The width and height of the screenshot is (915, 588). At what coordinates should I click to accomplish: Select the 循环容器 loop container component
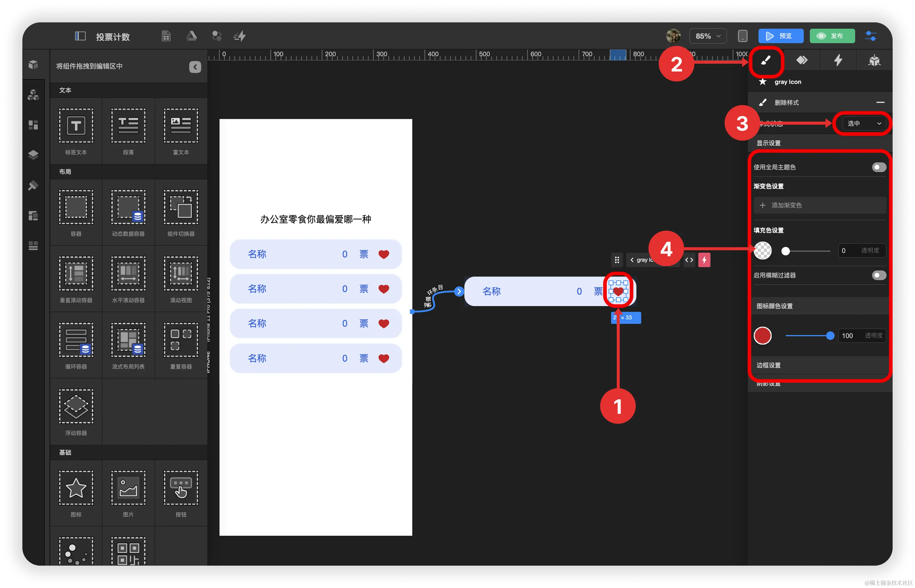click(76, 340)
